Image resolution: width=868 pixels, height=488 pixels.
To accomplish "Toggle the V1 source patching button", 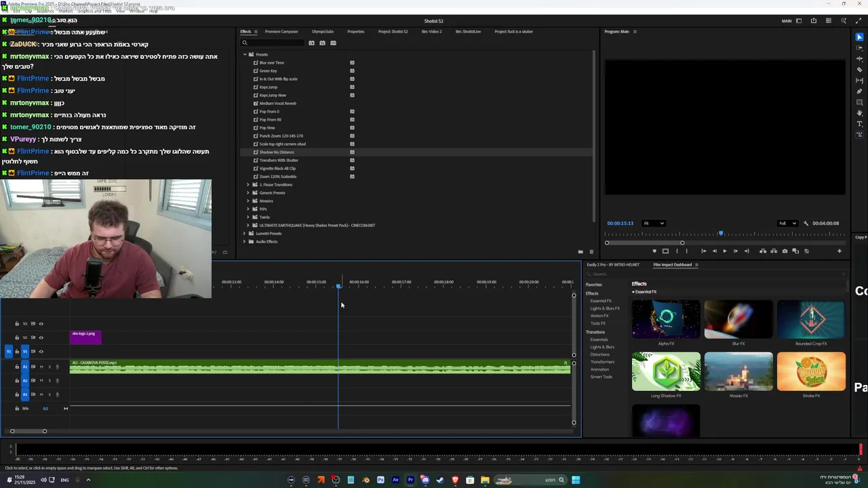I will point(9,351).
